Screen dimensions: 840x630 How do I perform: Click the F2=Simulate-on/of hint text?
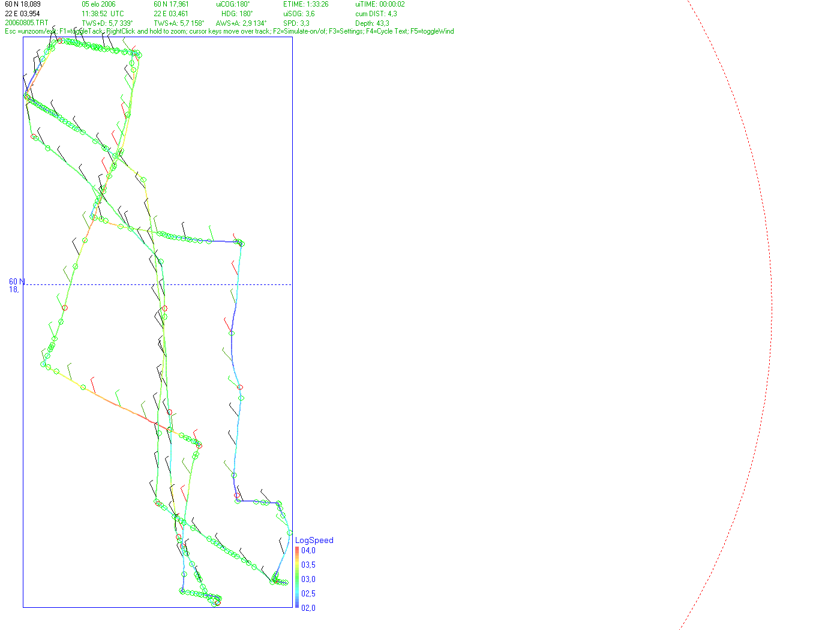pyautogui.click(x=299, y=31)
